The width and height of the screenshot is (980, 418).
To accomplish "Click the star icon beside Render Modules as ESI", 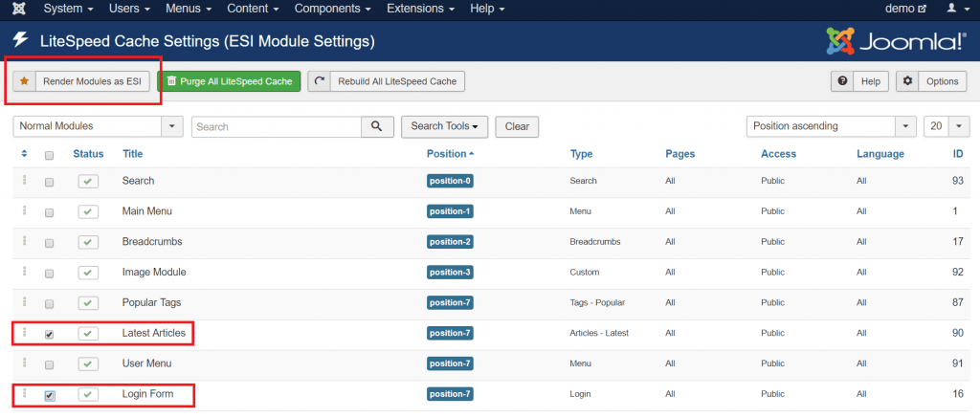I will (x=24, y=81).
